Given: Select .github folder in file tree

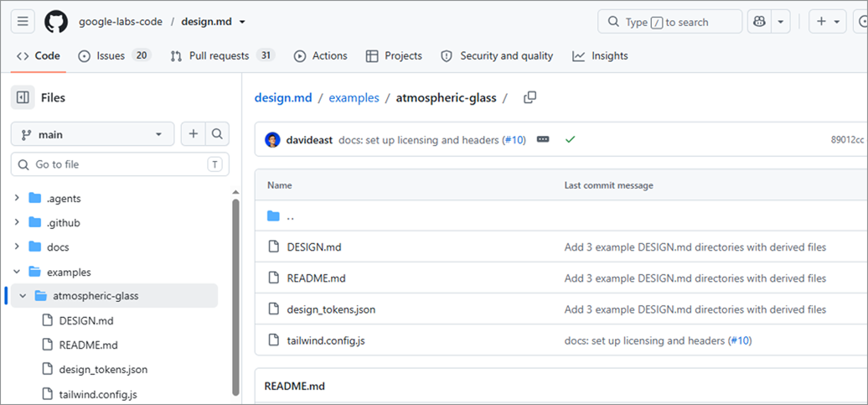Looking at the screenshot, I should pyautogui.click(x=63, y=223).
